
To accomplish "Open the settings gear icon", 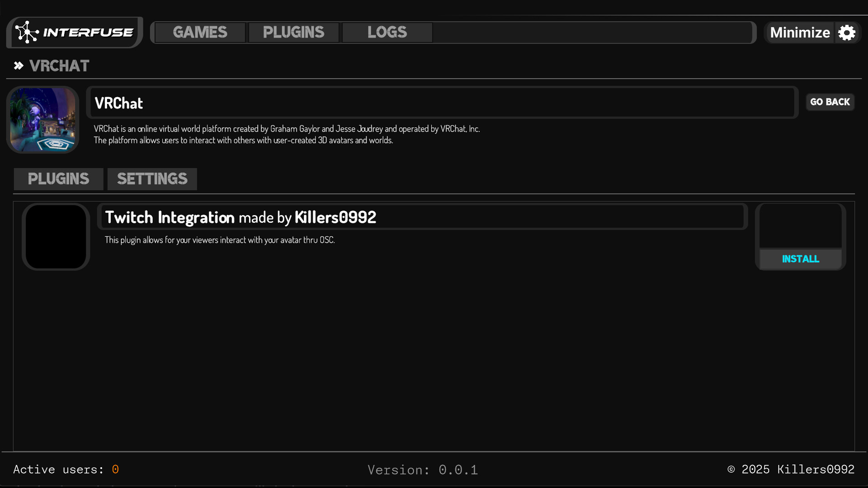I will click(847, 32).
